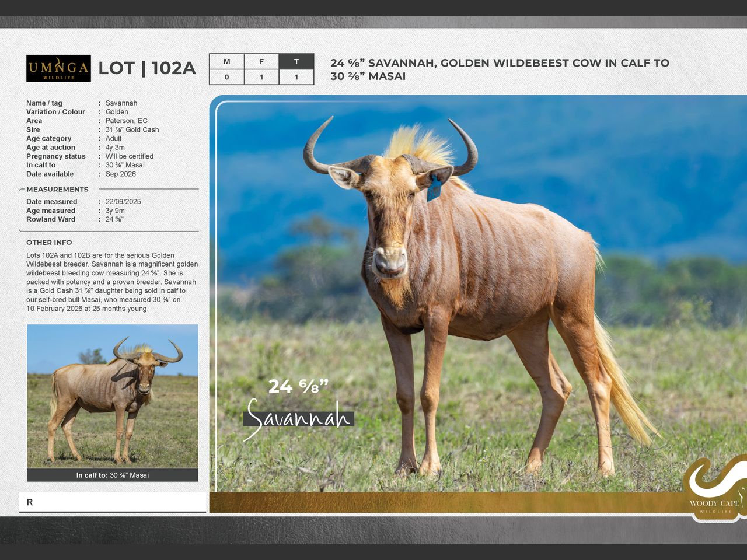Click the LOT | 102A heading
The width and height of the screenshot is (747, 560).
coord(147,68)
